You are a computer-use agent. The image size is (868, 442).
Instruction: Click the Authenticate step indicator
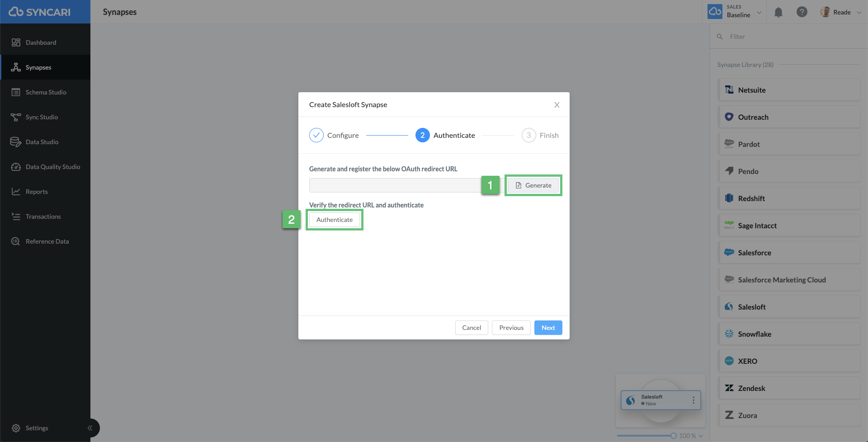(x=445, y=135)
